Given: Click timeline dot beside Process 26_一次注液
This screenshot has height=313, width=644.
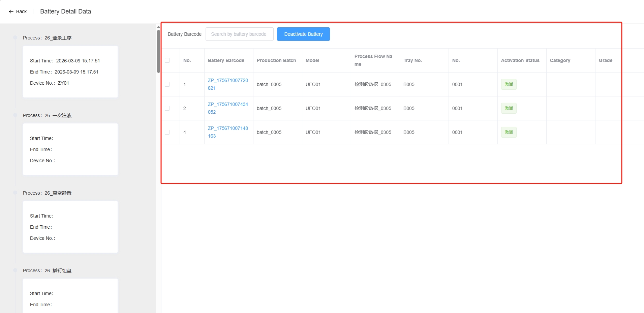Looking at the screenshot, I should (15, 115).
